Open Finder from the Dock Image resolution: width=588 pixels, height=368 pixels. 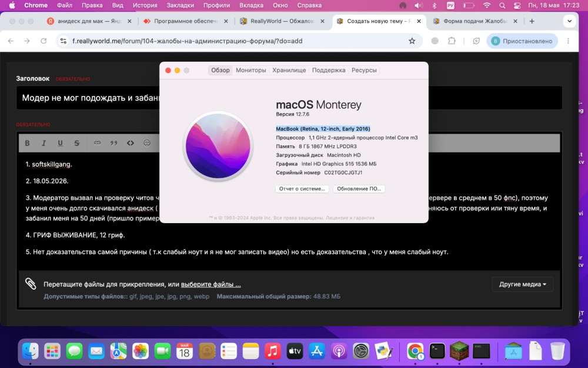[31, 351]
